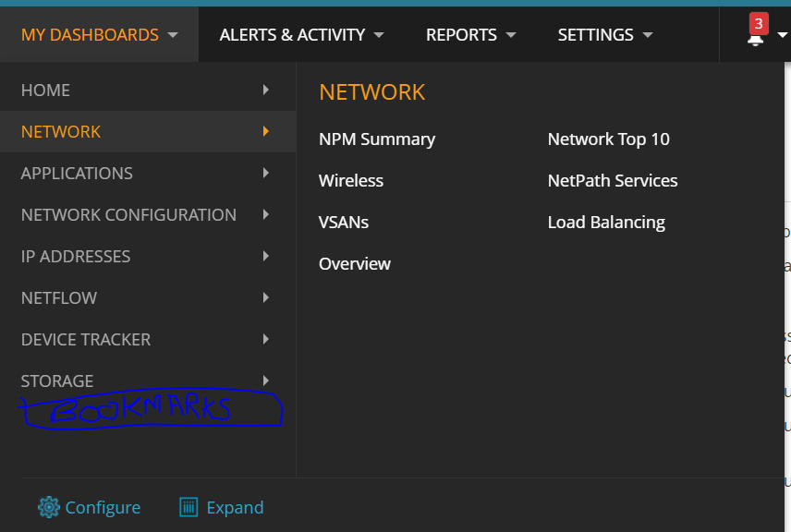Open the Reports menu

470,34
